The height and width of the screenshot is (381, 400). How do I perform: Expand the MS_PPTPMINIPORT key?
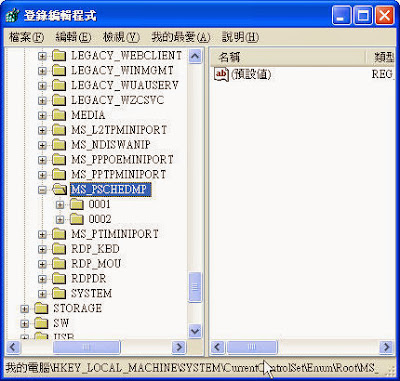pyautogui.click(x=42, y=175)
